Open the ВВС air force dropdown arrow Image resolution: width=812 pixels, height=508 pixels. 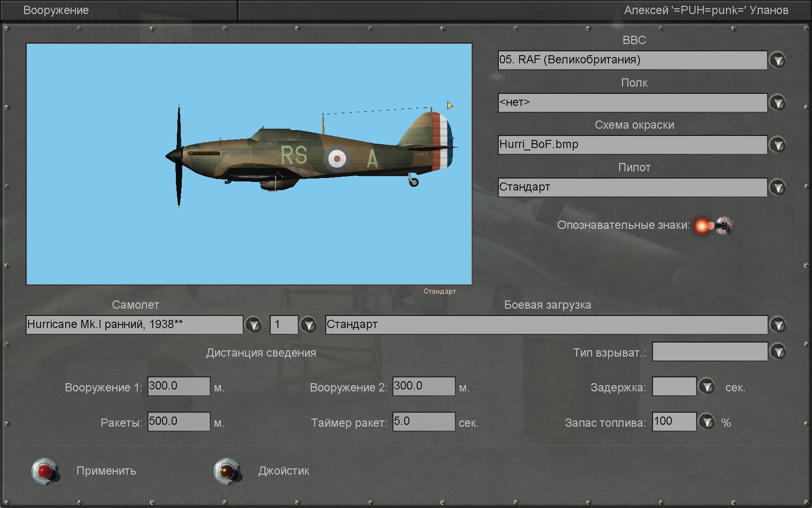[777, 60]
